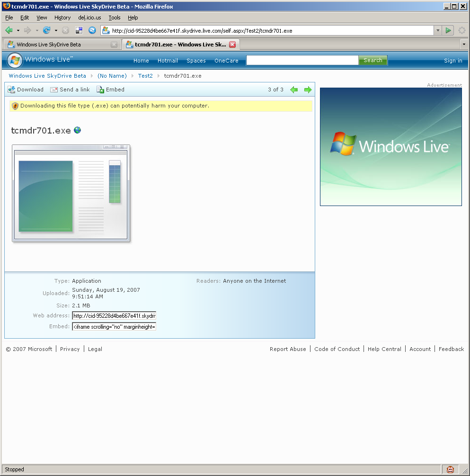470x476 pixels.
Task: Open the Spaces navigation link
Action: pos(196,61)
